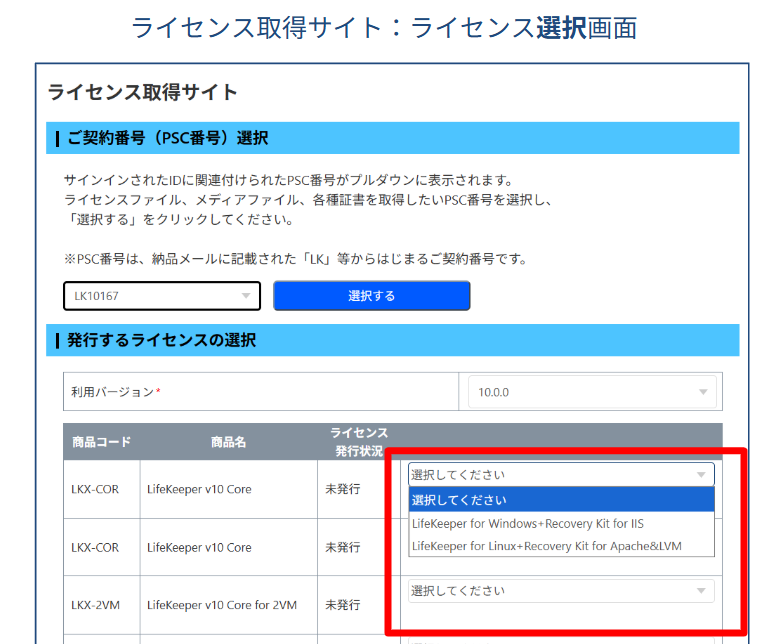This screenshot has height=644, width=780.
Task: Click LifeKeeper v10 Core for 2VM product name
Action: point(222,605)
